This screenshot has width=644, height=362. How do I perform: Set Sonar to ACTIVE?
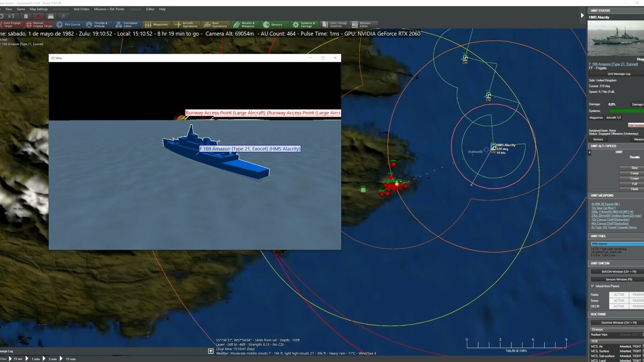click(619, 300)
